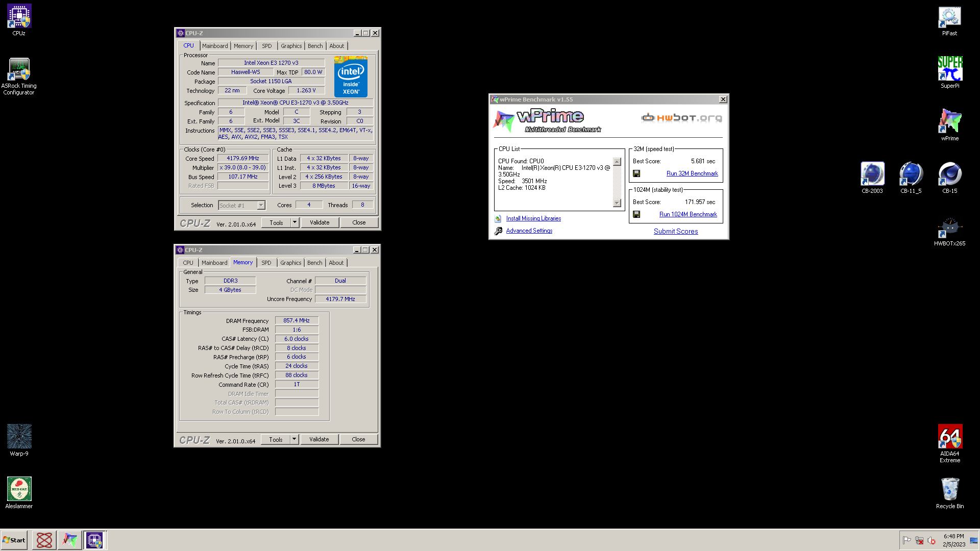Click the Action Center flag tray icon
This screenshot has height=551, width=980.
point(906,540)
